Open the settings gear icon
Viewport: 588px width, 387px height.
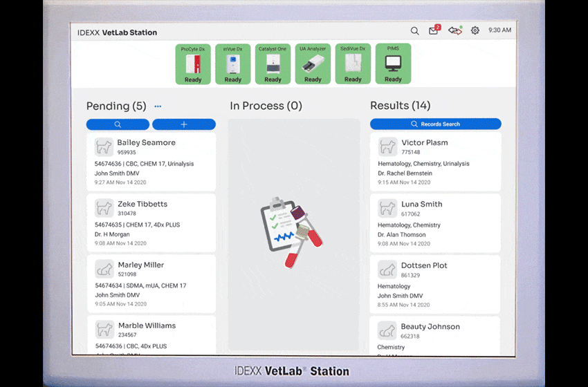pyautogui.click(x=475, y=30)
